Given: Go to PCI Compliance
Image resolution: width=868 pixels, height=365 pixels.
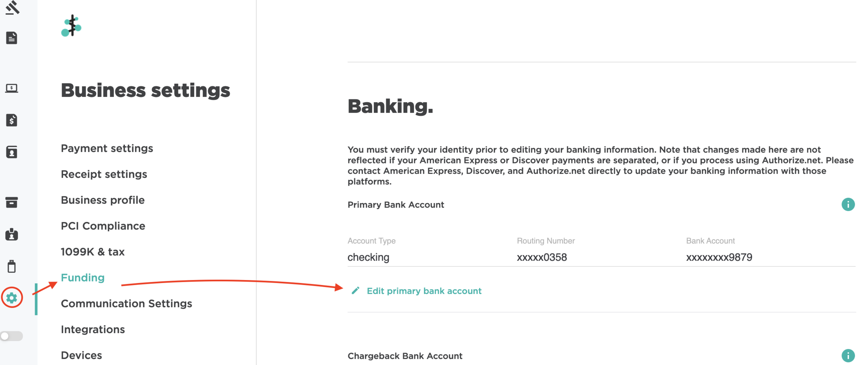Looking at the screenshot, I should (103, 226).
